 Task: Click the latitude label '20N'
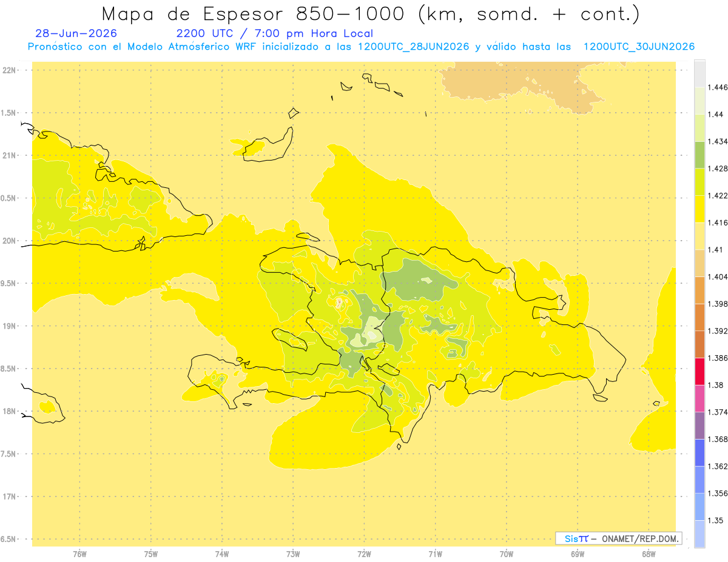9,241
